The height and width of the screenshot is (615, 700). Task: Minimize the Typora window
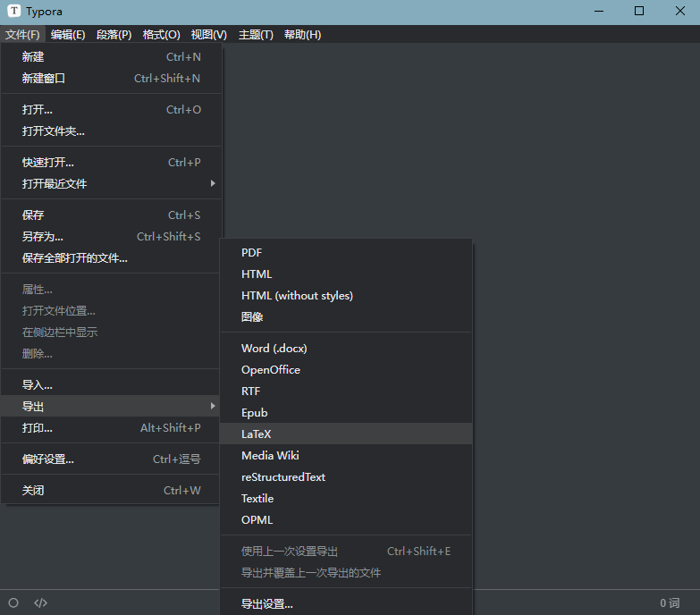599,11
